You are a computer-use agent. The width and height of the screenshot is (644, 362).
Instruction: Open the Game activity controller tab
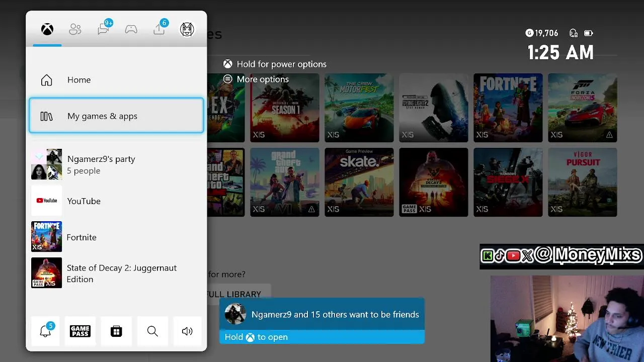coord(131,30)
